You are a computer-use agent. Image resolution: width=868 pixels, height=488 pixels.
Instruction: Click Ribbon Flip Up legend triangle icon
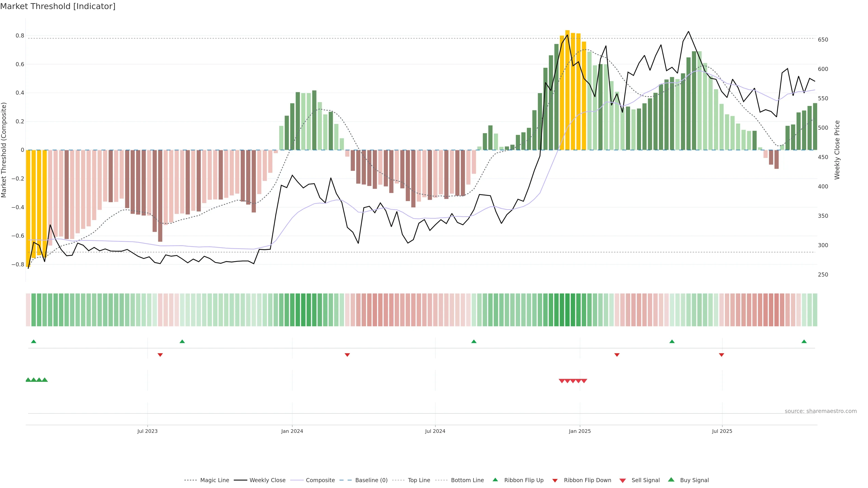pos(495,480)
